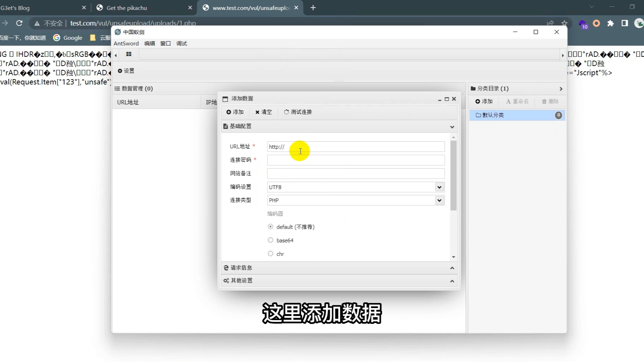Select the default (不推荐) encoder radio
Screen dimensions: 644x362
click(270, 226)
